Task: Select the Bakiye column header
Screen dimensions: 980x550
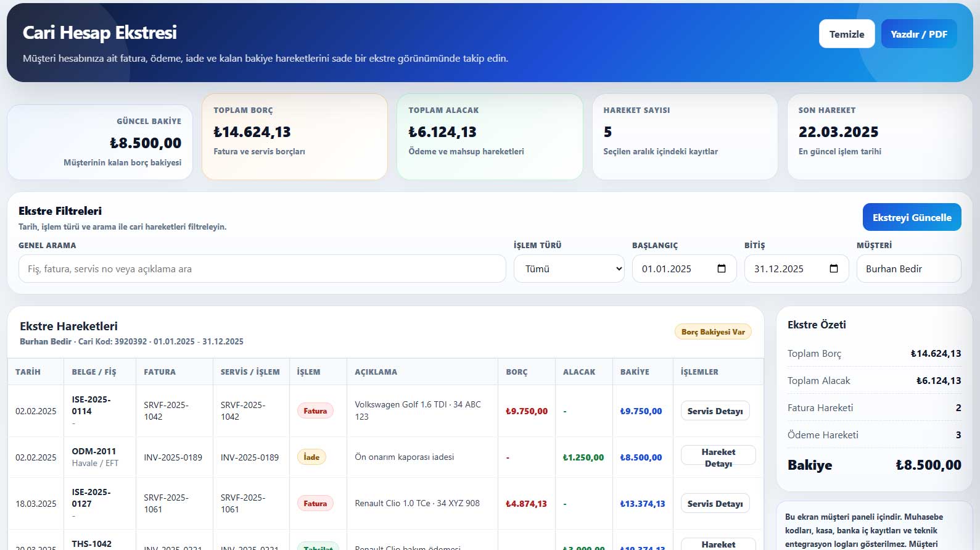Action: coord(635,372)
